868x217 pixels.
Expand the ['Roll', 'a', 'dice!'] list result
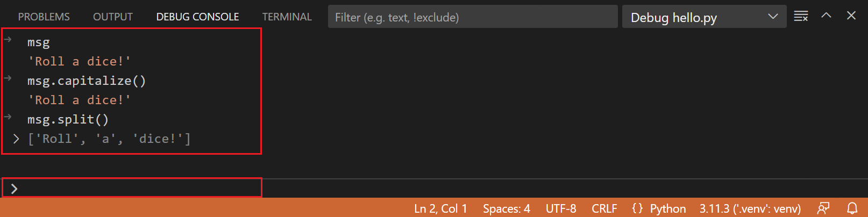(16, 139)
